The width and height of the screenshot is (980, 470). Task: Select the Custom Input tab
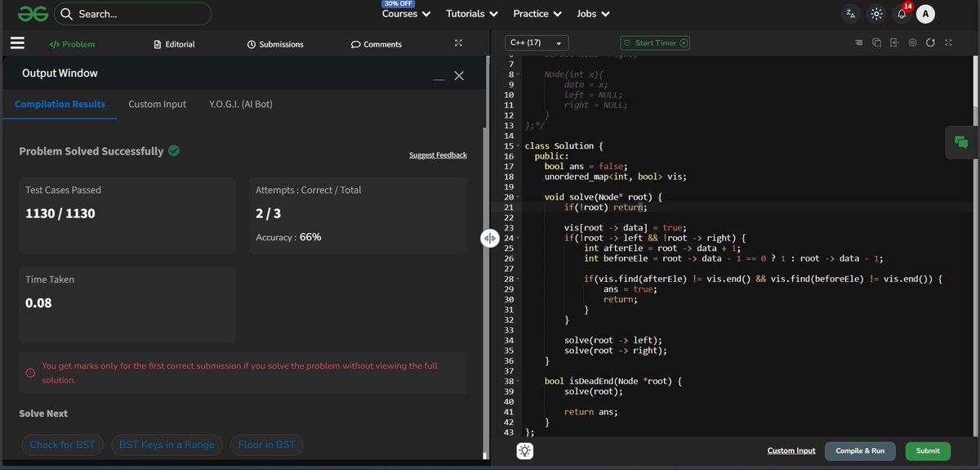pos(157,105)
